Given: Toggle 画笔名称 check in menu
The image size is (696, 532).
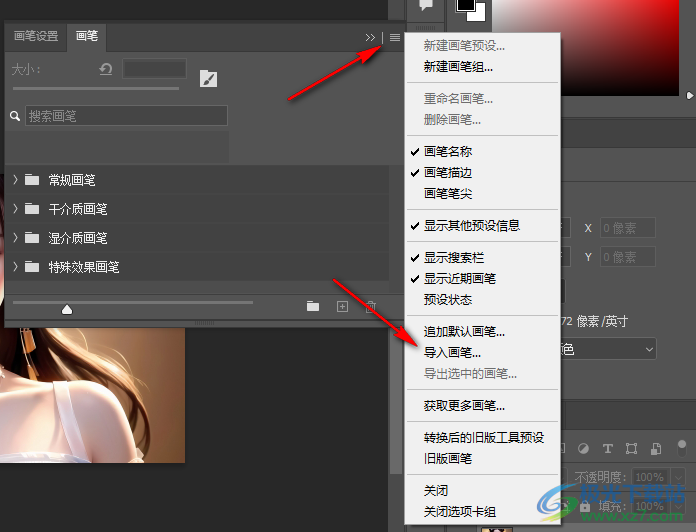Looking at the screenshot, I should 447,152.
